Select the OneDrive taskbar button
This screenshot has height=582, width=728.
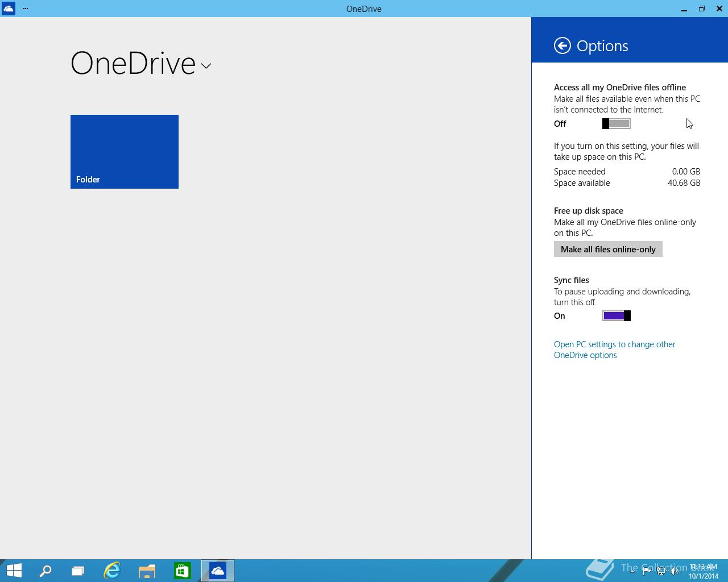pyautogui.click(x=218, y=571)
